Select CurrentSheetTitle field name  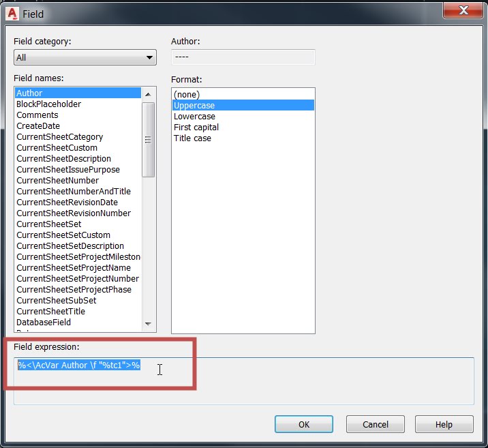point(78,311)
